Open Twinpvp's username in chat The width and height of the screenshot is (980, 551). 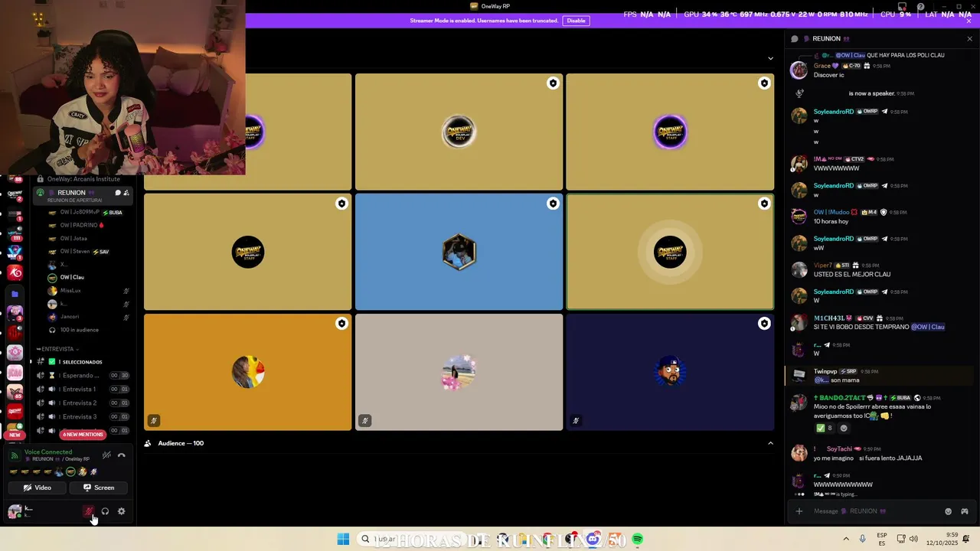point(825,371)
